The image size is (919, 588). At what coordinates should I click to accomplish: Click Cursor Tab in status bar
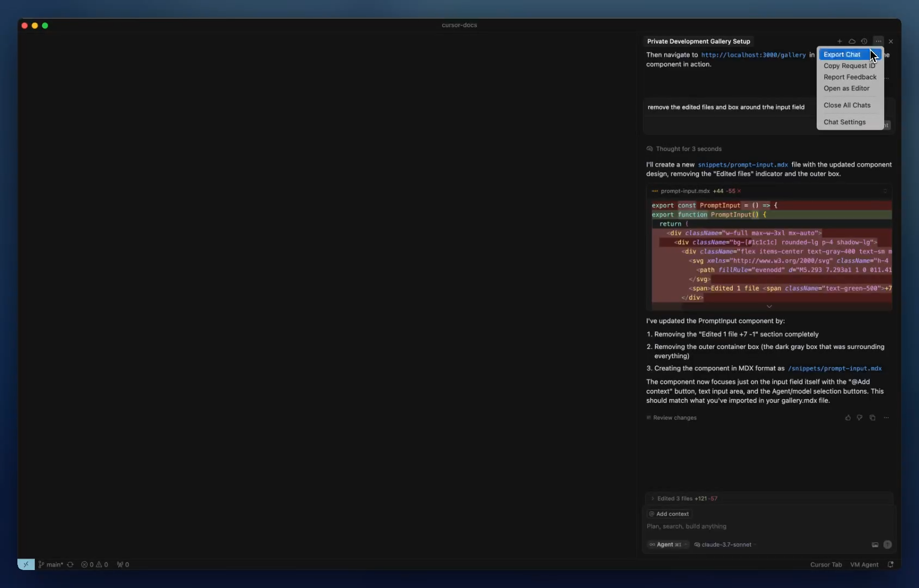826,565
